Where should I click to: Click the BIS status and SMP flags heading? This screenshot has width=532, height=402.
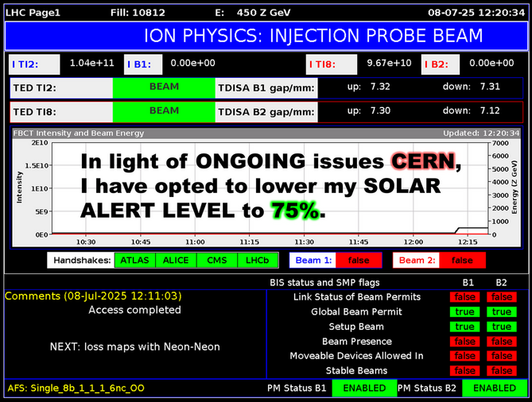click(324, 283)
